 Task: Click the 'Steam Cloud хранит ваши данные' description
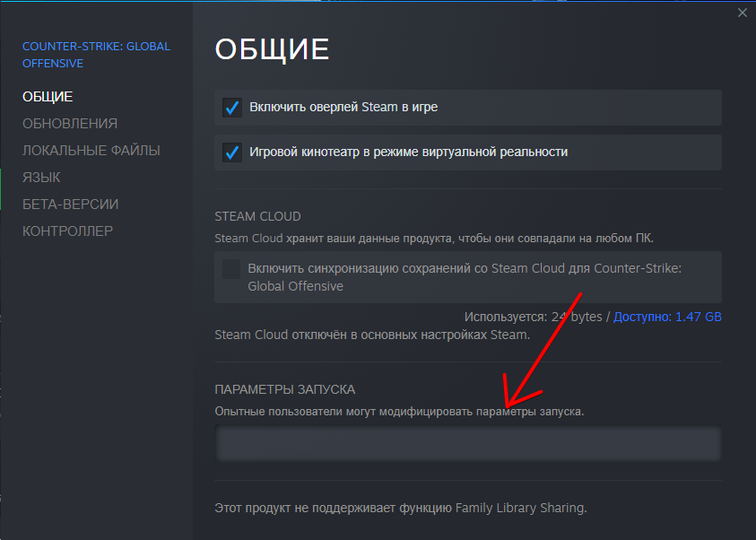coord(434,239)
